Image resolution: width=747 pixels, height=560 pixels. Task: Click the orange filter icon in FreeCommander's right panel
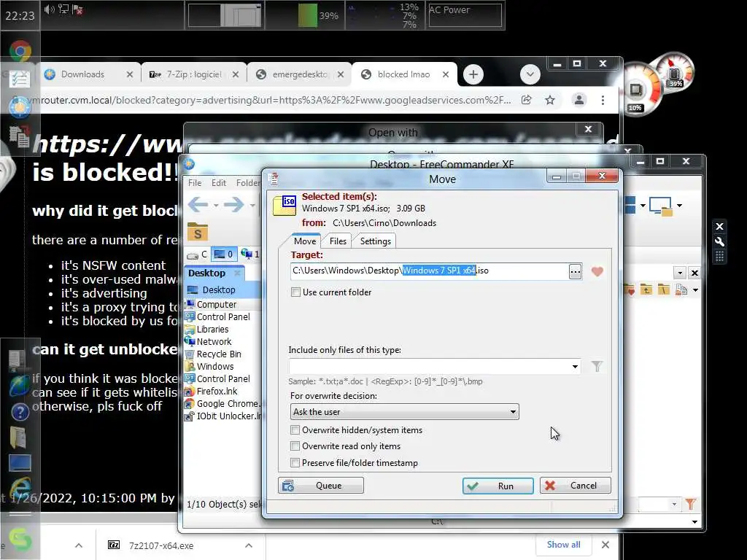690,504
